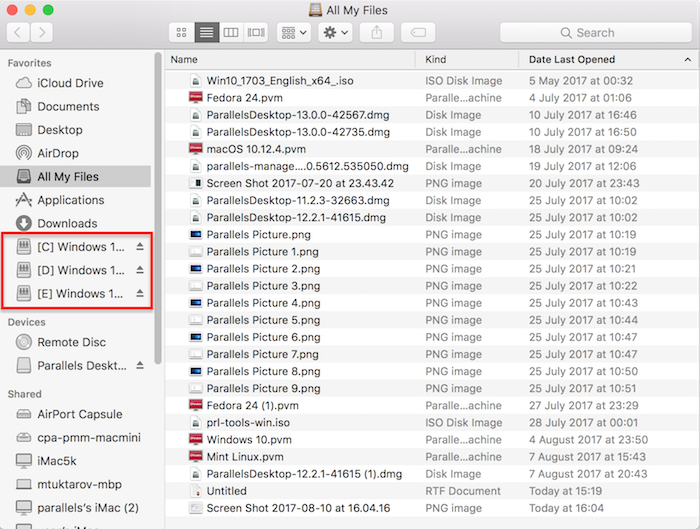Switch to Cover Flow view
Viewport: 700px width, 529px height.
point(256,33)
